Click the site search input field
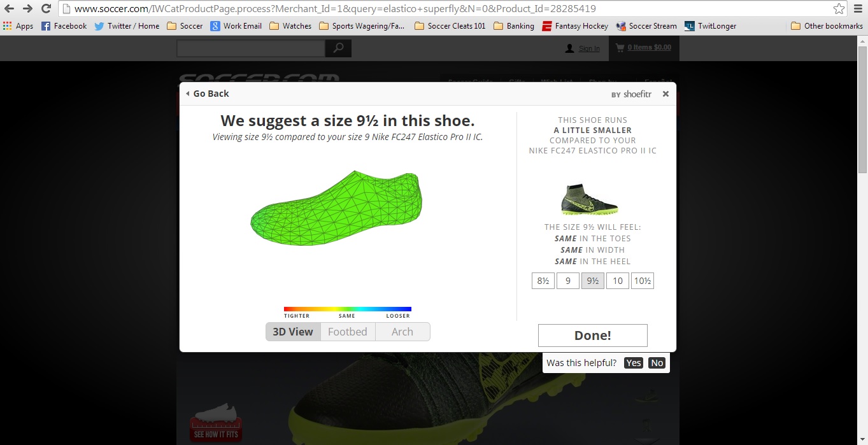The image size is (868, 445). [x=251, y=48]
